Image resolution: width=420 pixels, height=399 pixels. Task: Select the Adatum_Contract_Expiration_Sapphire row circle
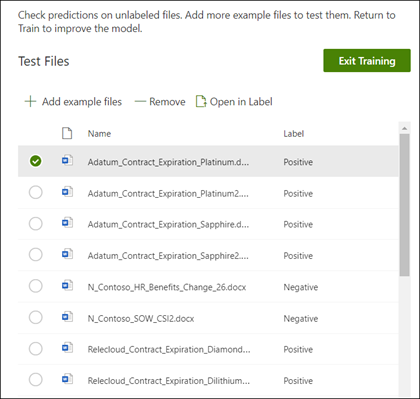[35, 224]
